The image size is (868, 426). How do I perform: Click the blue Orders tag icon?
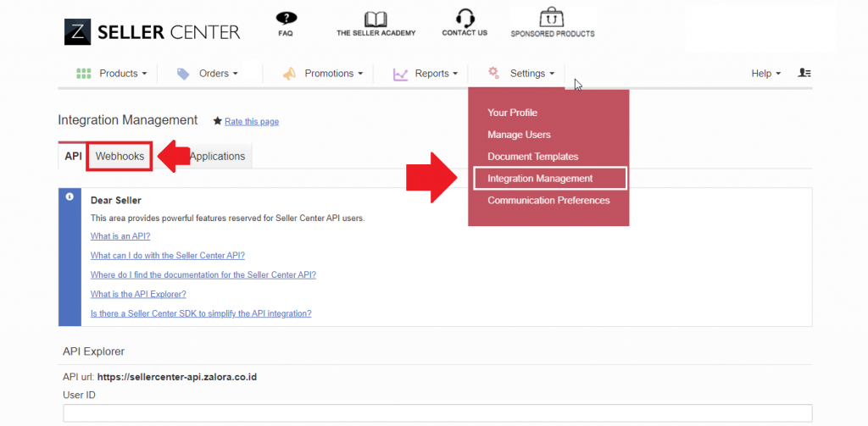click(183, 74)
